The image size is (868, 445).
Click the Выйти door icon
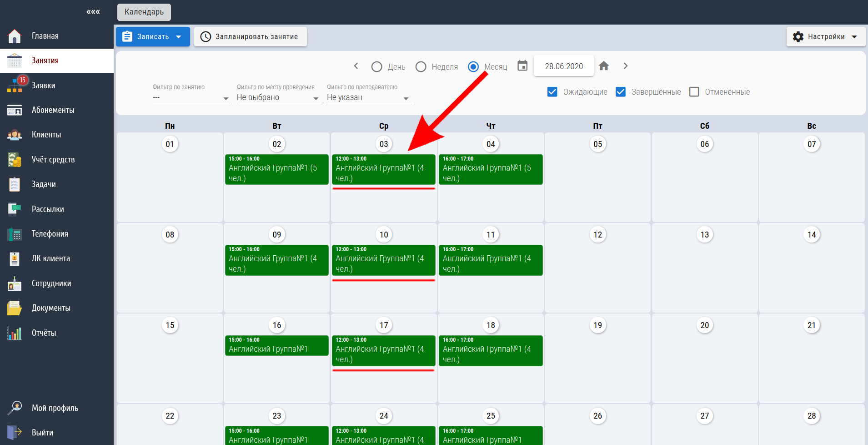pyautogui.click(x=15, y=433)
